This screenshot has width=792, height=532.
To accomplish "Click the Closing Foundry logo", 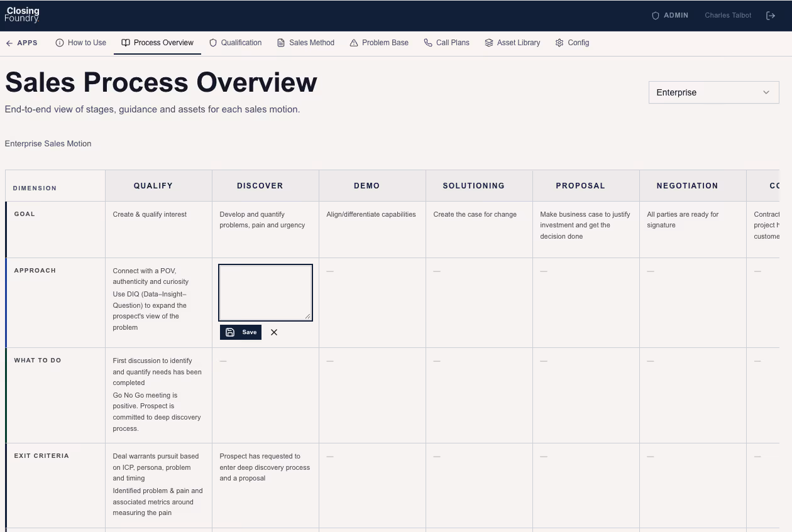I will (x=22, y=15).
